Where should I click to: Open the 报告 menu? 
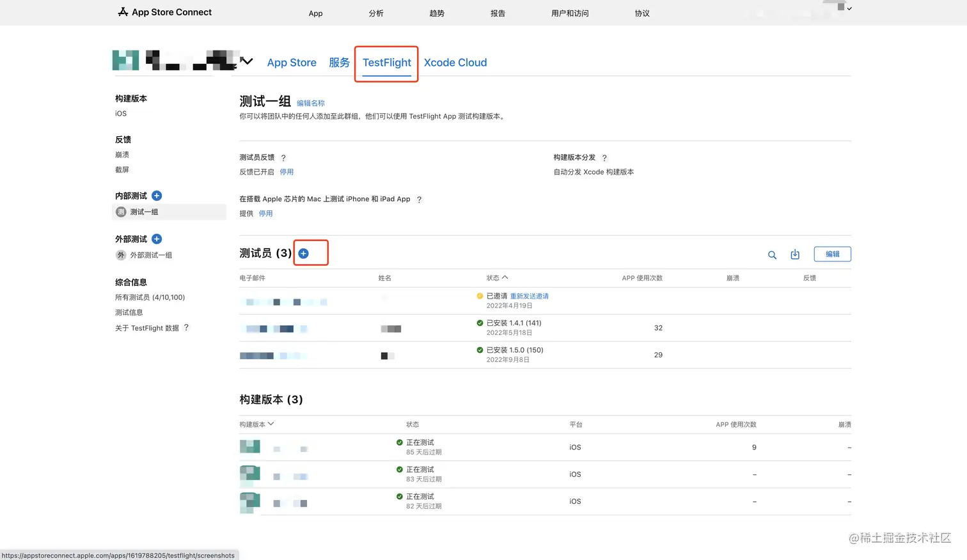coord(498,13)
